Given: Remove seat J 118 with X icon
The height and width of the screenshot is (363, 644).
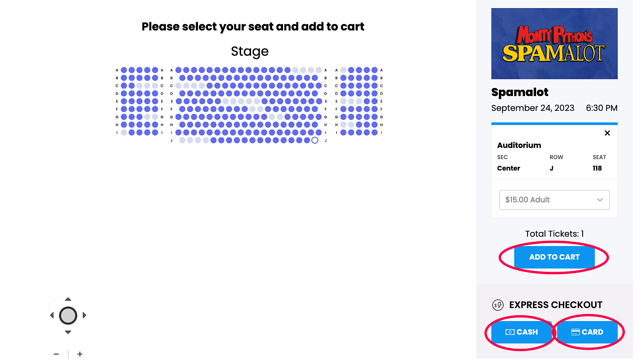Looking at the screenshot, I should [x=607, y=133].
